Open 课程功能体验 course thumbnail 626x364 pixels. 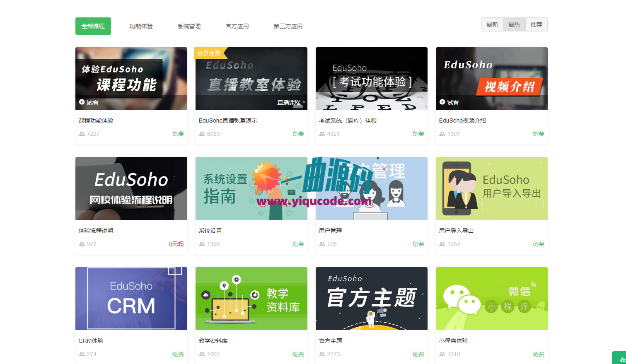tap(131, 78)
